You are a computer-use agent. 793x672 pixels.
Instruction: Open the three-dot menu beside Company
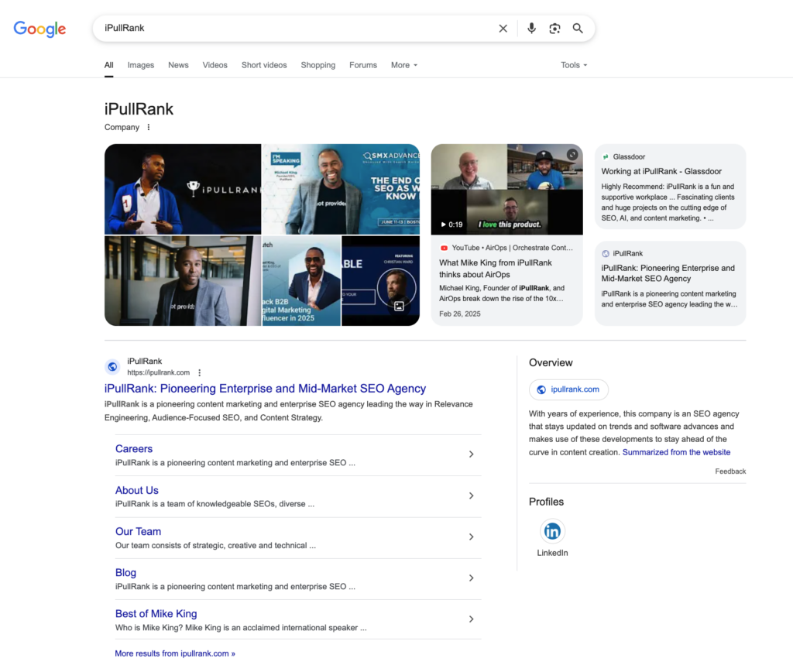pos(149,128)
